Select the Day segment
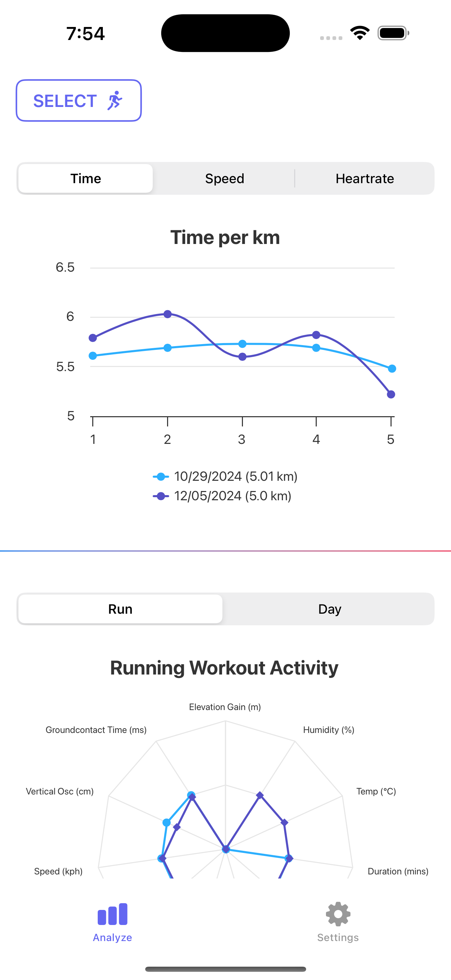The height and width of the screenshot is (980, 451). point(329,609)
